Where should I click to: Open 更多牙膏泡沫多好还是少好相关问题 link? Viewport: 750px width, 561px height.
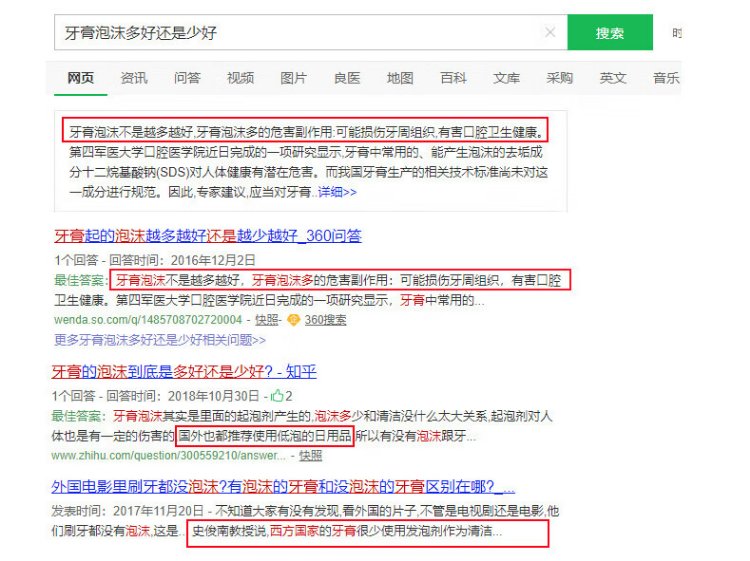point(160,340)
